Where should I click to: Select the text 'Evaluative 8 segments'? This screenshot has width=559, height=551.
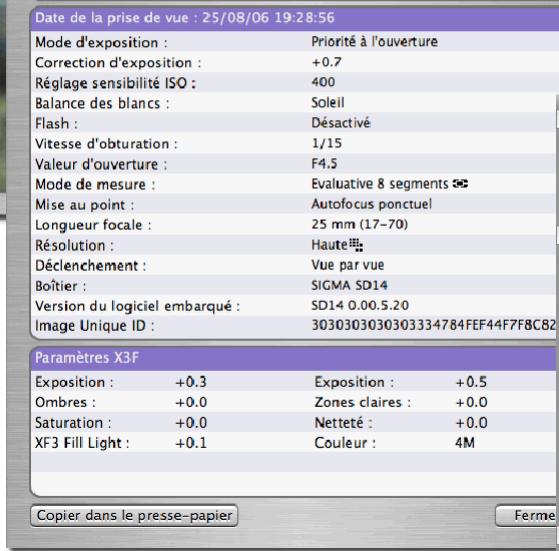coord(380,184)
